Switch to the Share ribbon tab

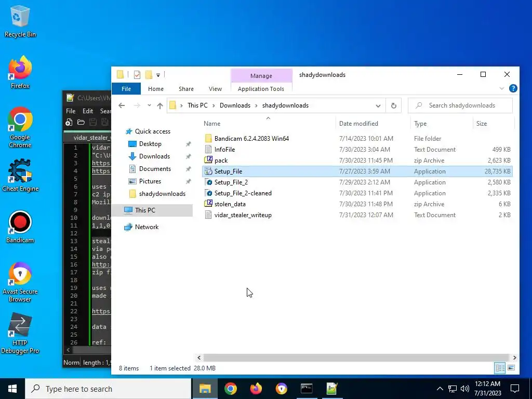[x=186, y=89]
